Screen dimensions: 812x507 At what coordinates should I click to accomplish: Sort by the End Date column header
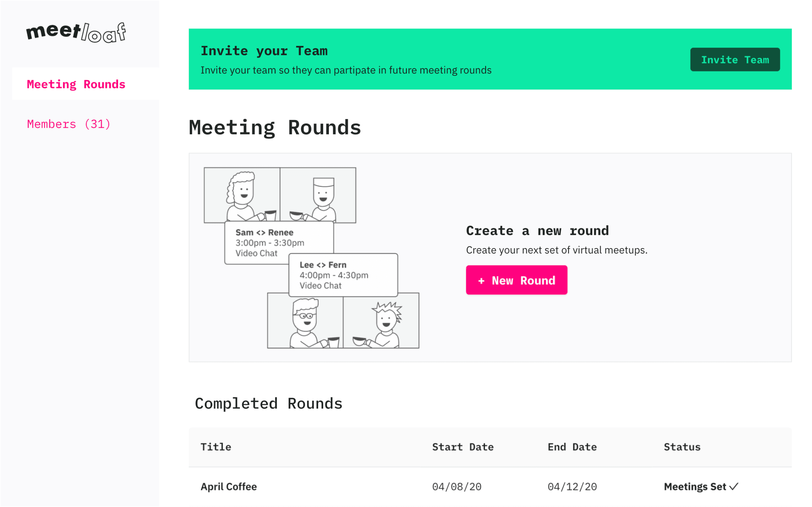(x=572, y=447)
